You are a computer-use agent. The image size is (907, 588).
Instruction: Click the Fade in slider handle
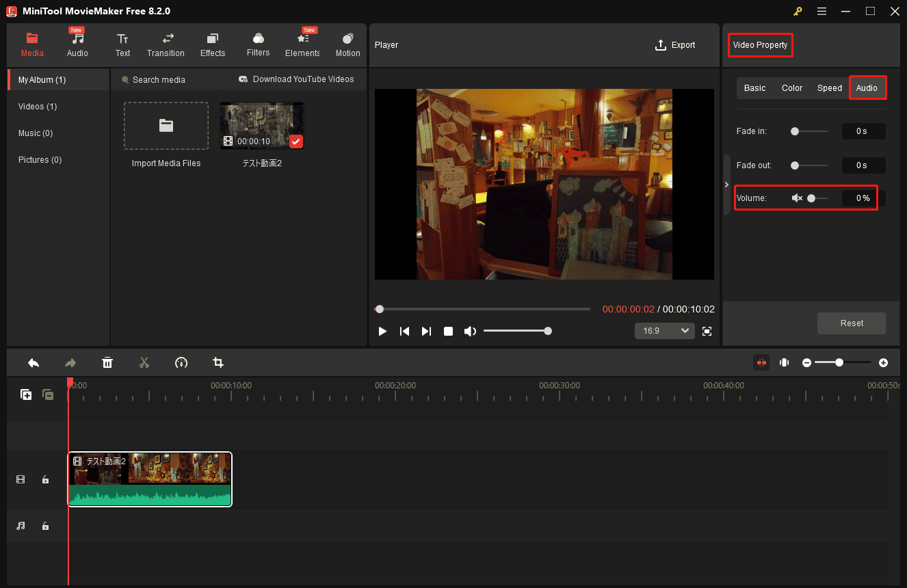795,131
